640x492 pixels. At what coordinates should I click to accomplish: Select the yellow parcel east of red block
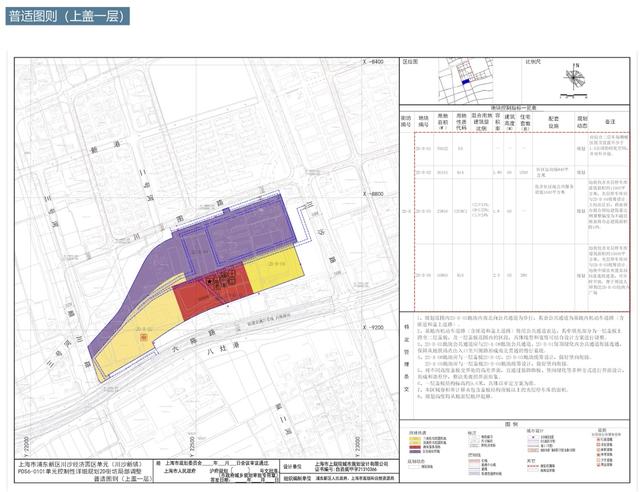(275, 272)
